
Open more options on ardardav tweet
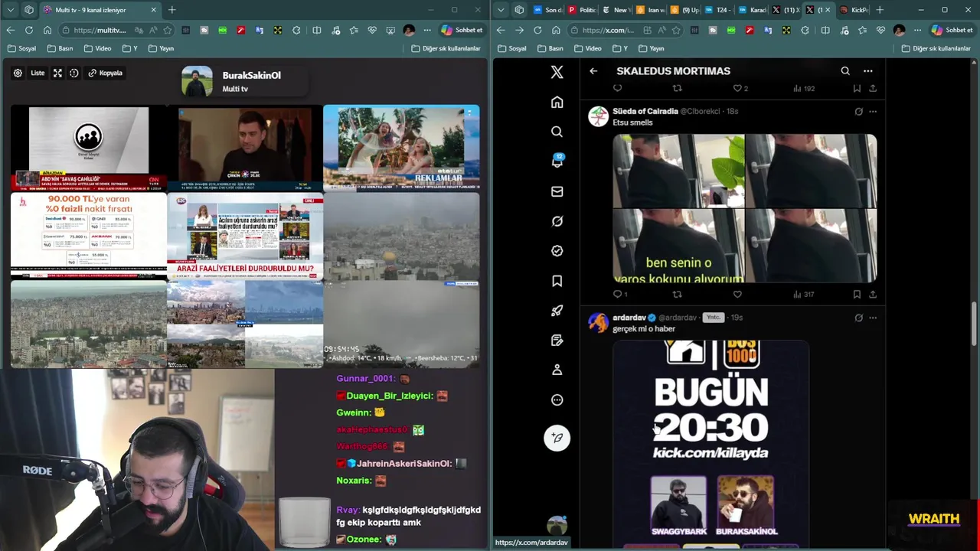pyautogui.click(x=873, y=318)
